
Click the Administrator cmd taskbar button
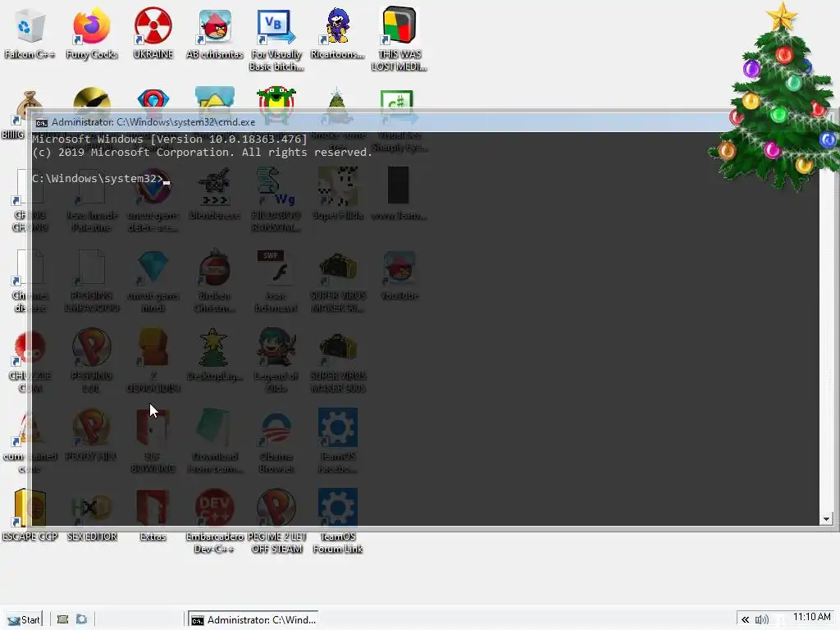point(253,619)
